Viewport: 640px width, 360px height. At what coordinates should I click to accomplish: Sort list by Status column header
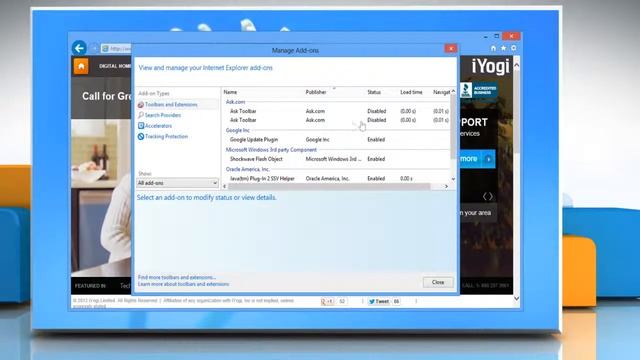[x=374, y=92]
